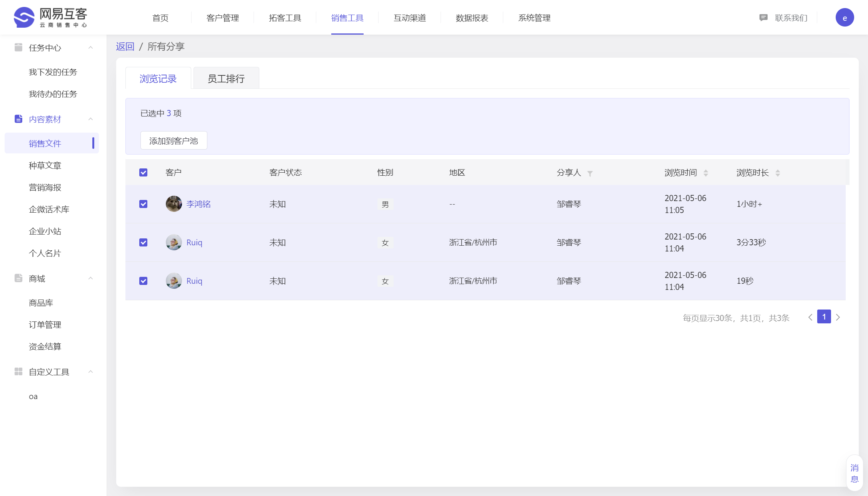Image resolution: width=868 pixels, height=496 pixels.
Task: Uncheck the 李鸿铭 row checkbox
Action: point(143,204)
